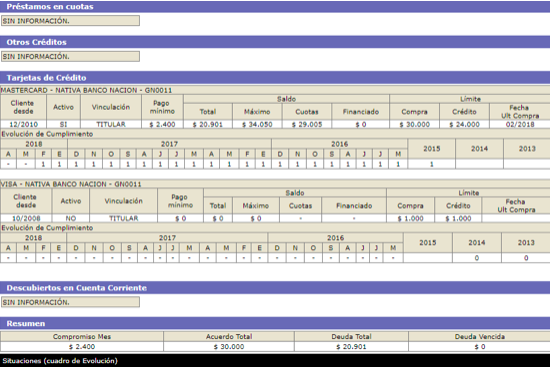Select Deuda Vencida value $ 0
The height and width of the screenshot is (367, 550).
coord(479,347)
